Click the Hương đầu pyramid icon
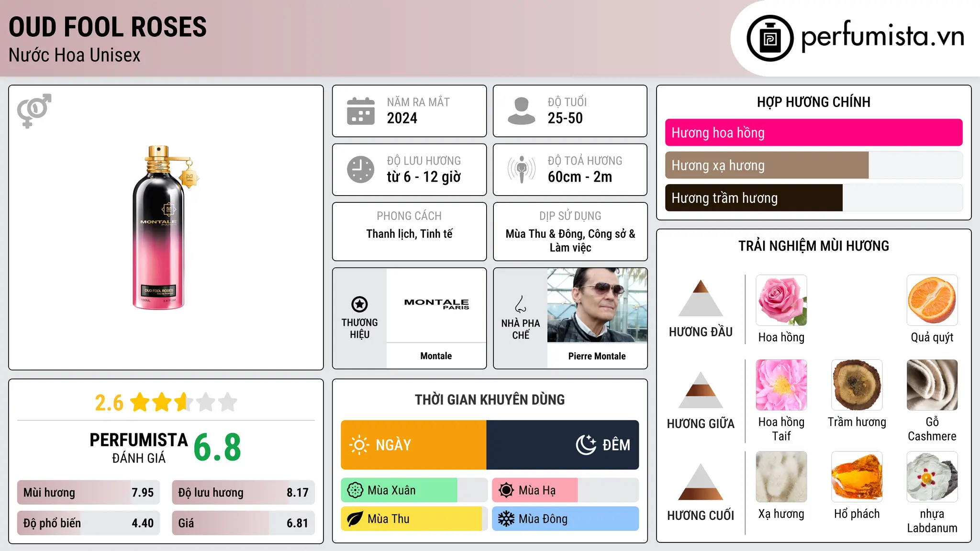The height and width of the screenshot is (551, 980). coord(701,298)
